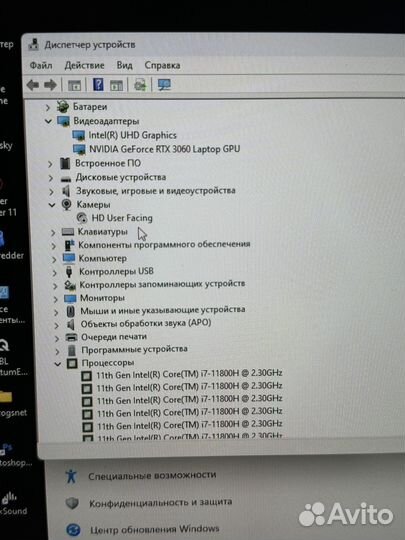Click the Компьютер category icon
Viewport: 405px width, 540px height.
tap(69, 258)
